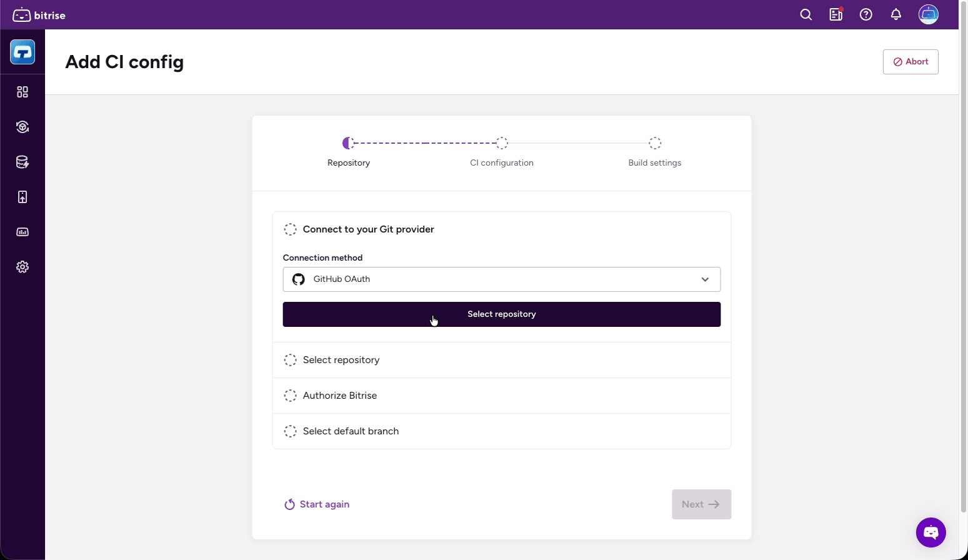Go to the Repository step label
This screenshot has height=560, width=968.
click(x=349, y=162)
